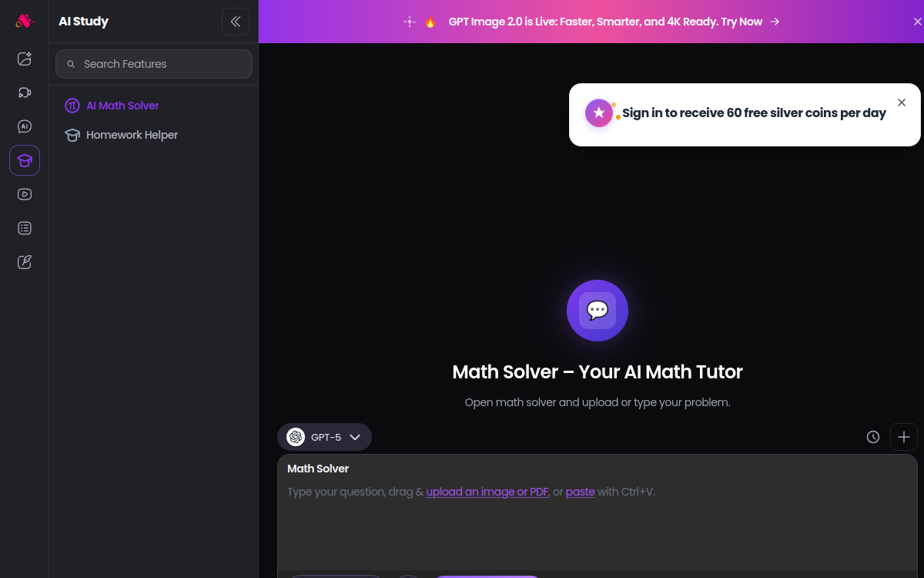Open the video player sidebar icon
The image size is (924, 578).
tap(25, 194)
